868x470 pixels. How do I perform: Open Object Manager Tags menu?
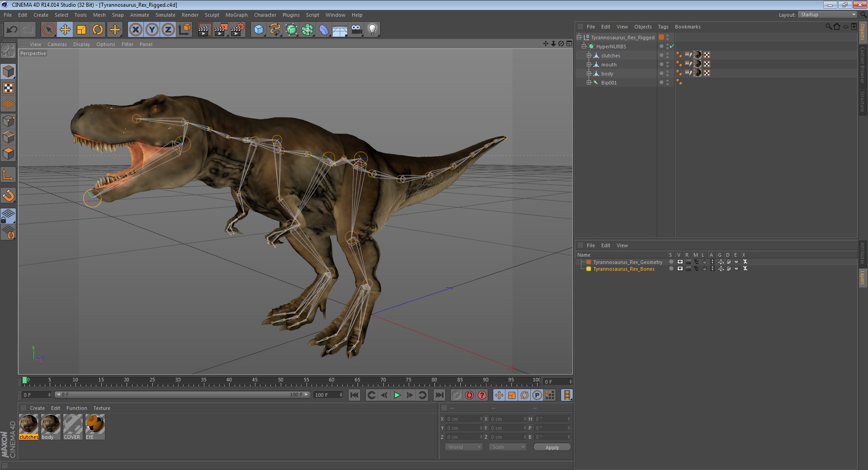click(x=663, y=27)
